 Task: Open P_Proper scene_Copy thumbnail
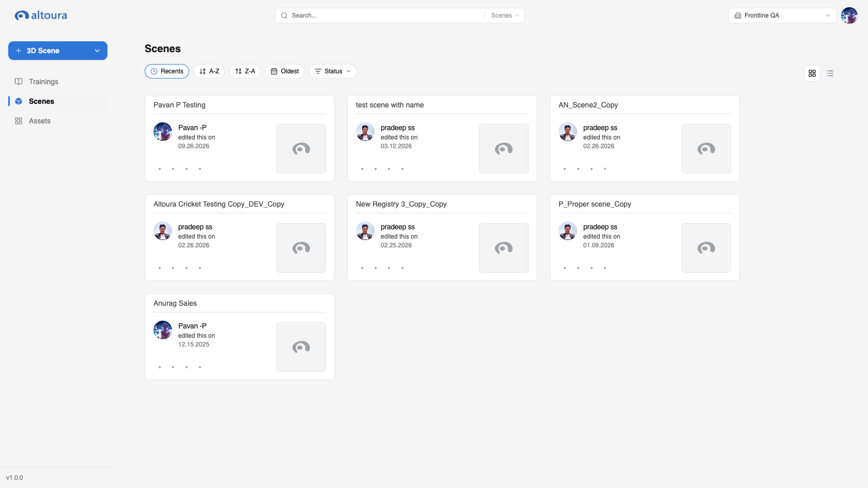coord(706,248)
